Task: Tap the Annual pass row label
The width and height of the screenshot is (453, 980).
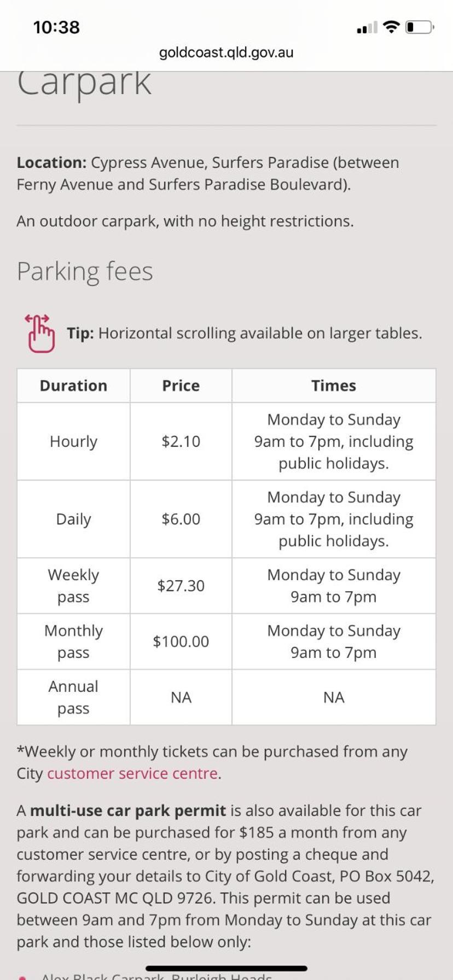Action: tap(73, 697)
